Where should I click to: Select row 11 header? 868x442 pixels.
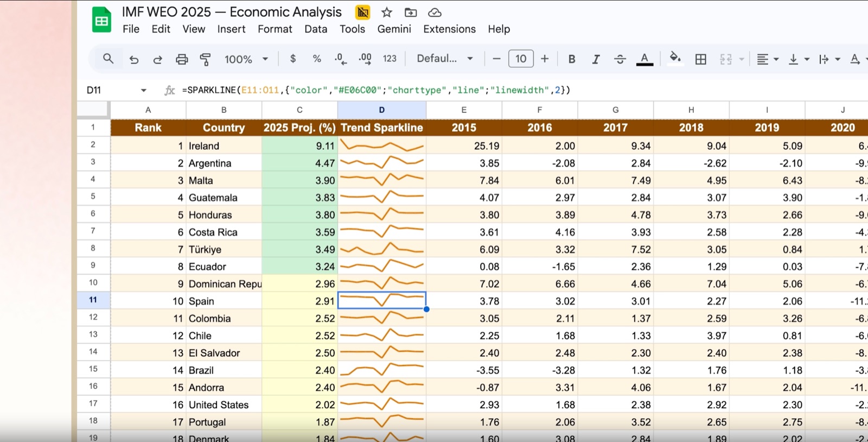coord(93,300)
